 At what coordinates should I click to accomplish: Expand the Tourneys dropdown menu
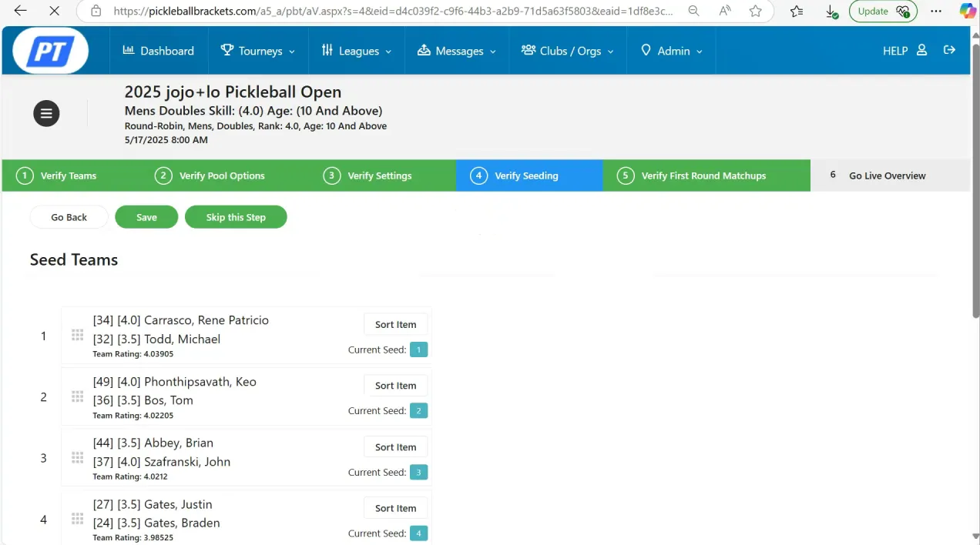257,51
